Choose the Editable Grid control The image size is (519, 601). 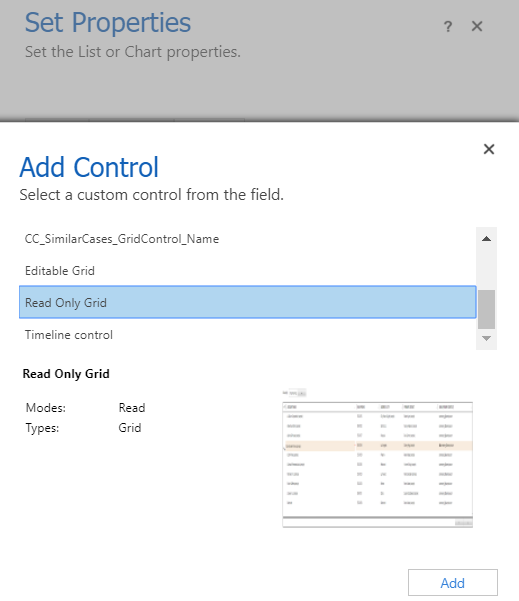(248, 271)
